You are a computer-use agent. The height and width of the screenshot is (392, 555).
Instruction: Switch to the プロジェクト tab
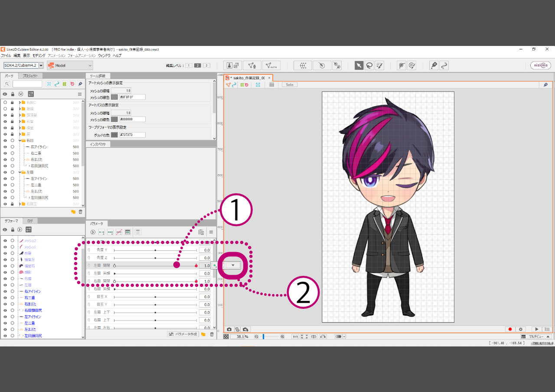click(x=30, y=76)
